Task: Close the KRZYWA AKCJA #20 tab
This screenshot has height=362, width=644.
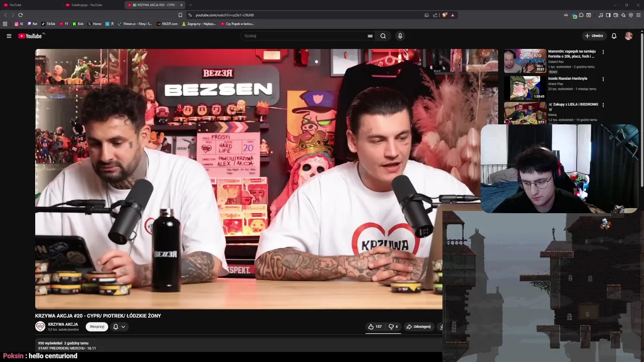Action: (x=181, y=5)
